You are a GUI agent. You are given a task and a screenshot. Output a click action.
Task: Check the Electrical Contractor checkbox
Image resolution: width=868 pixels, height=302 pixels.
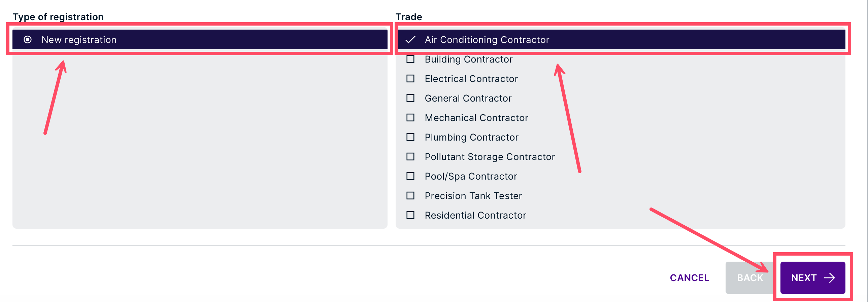[410, 79]
